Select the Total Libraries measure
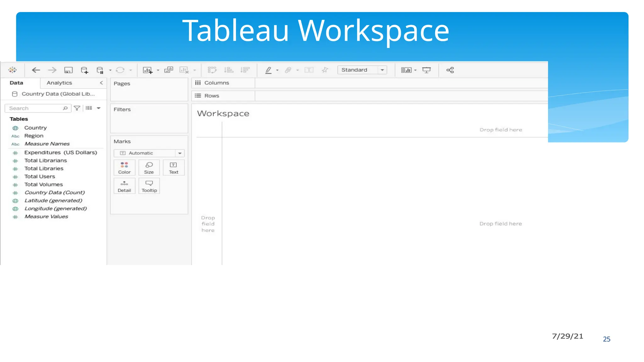Image resolution: width=644 pixels, height=362 pixels. point(44,169)
